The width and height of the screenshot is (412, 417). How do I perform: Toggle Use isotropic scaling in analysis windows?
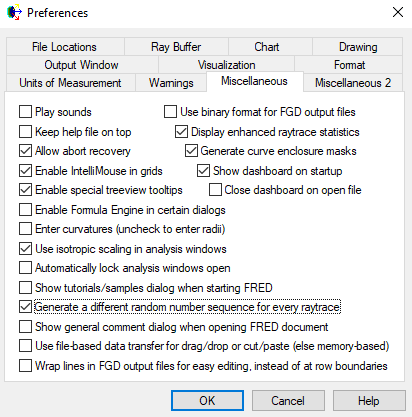[25, 249]
